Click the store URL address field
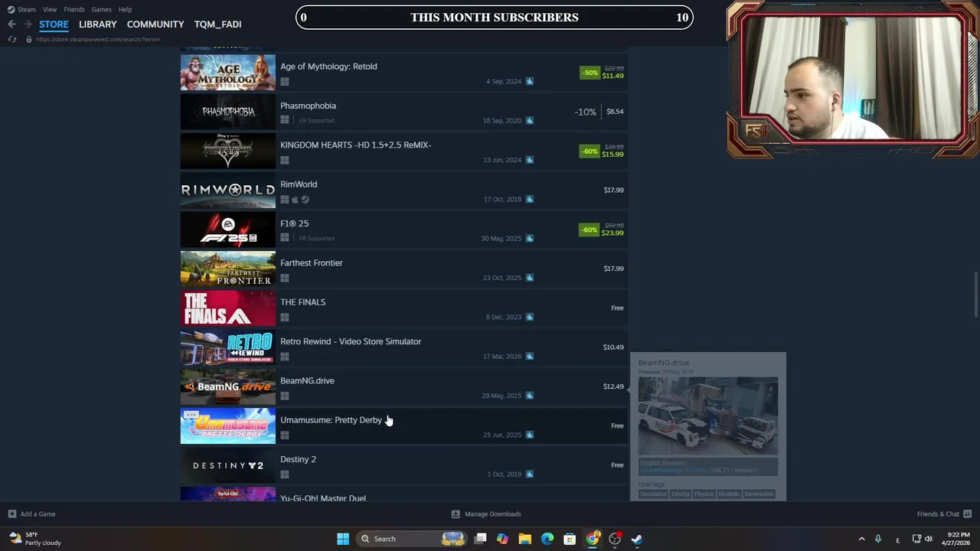The image size is (980, 551). 98,39
